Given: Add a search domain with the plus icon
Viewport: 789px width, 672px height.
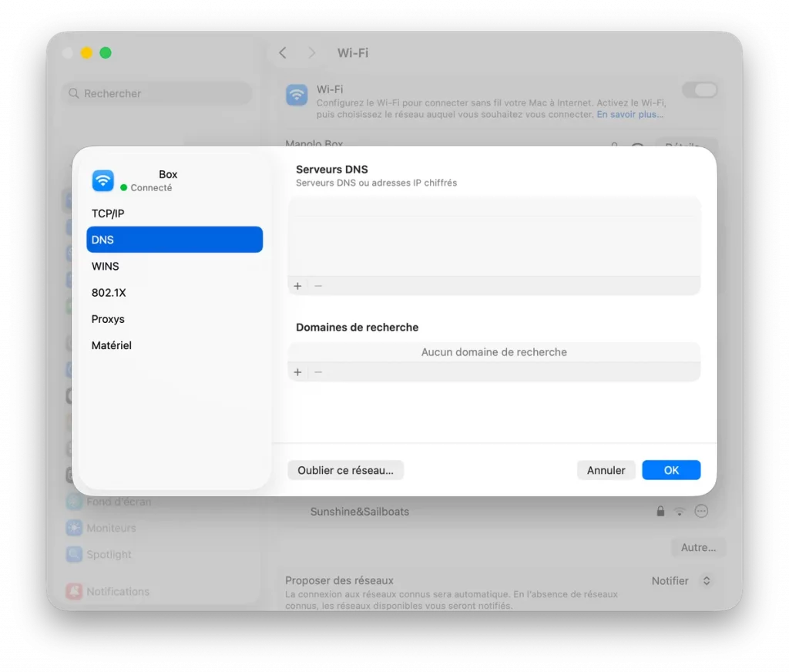Looking at the screenshot, I should pyautogui.click(x=297, y=371).
